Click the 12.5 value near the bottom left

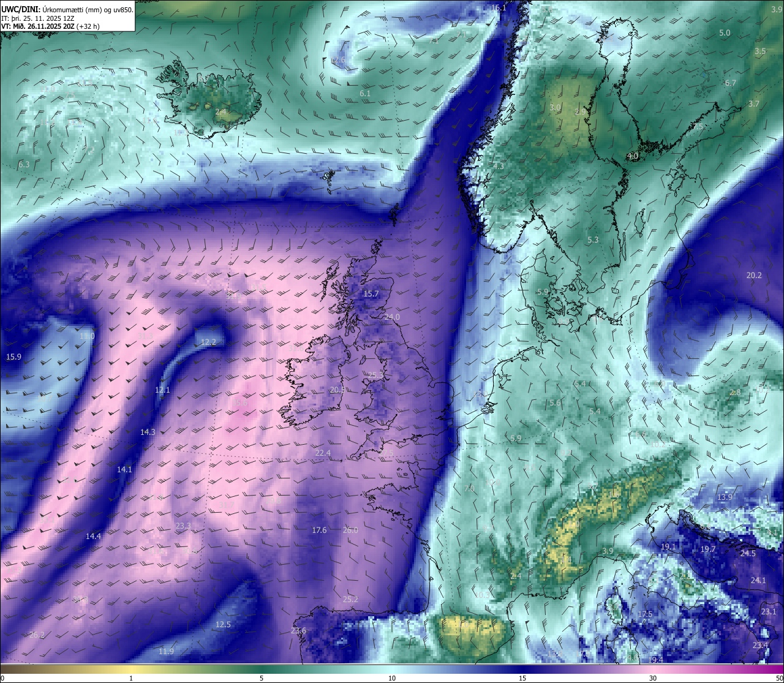223,625
